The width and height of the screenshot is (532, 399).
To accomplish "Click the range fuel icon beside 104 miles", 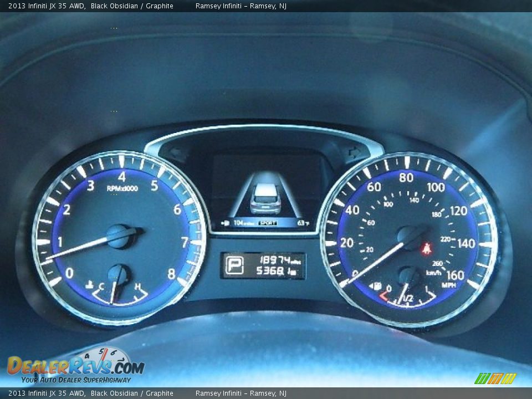I will coord(226,223).
